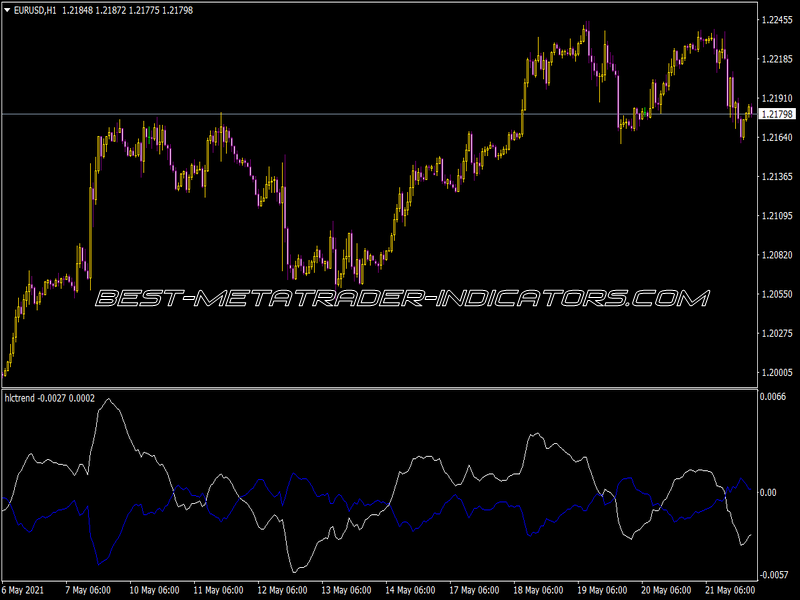Click the 1.21640 price scale value
800x600 pixels.
tap(777, 137)
